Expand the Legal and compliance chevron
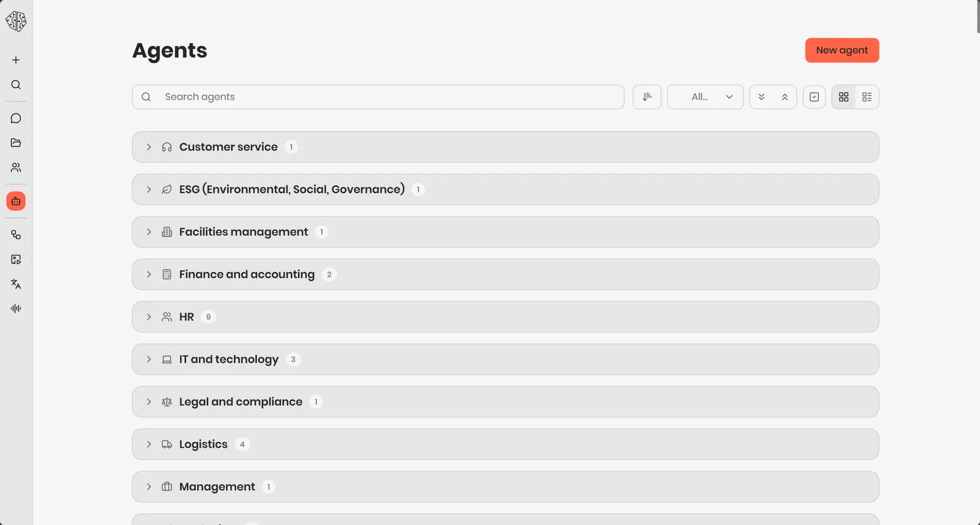 coord(149,402)
